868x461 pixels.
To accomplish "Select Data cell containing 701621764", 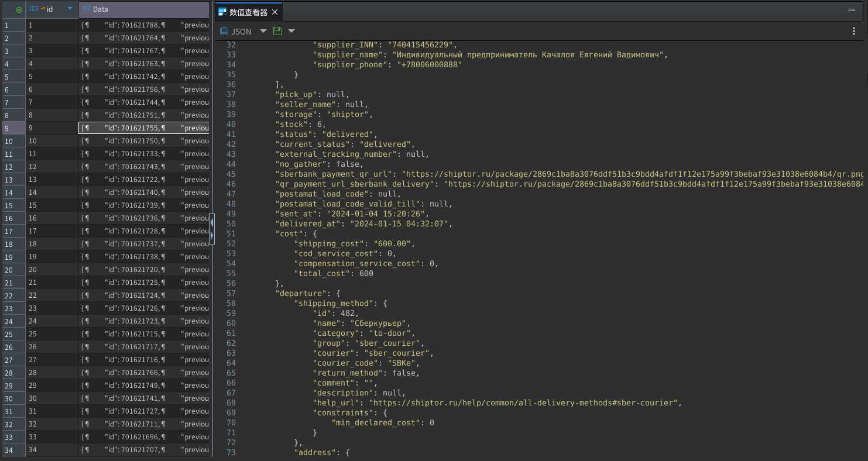I will (144, 38).
